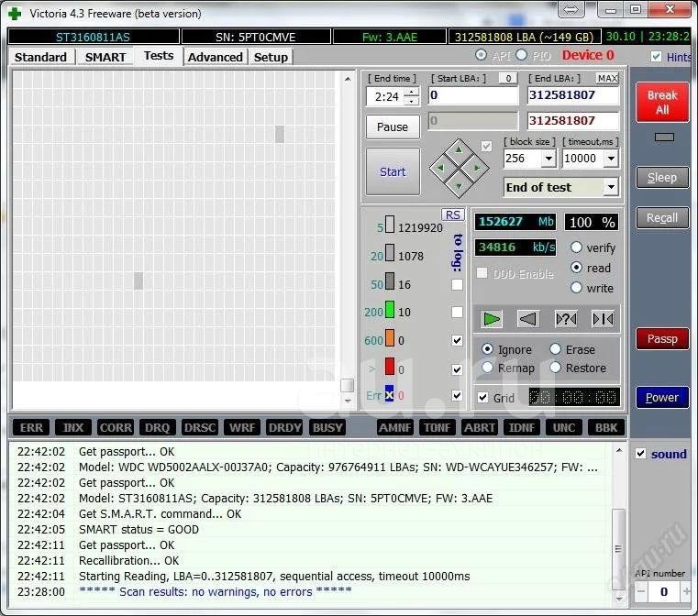Click the End LBA input field showing 312581807

pos(573,95)
